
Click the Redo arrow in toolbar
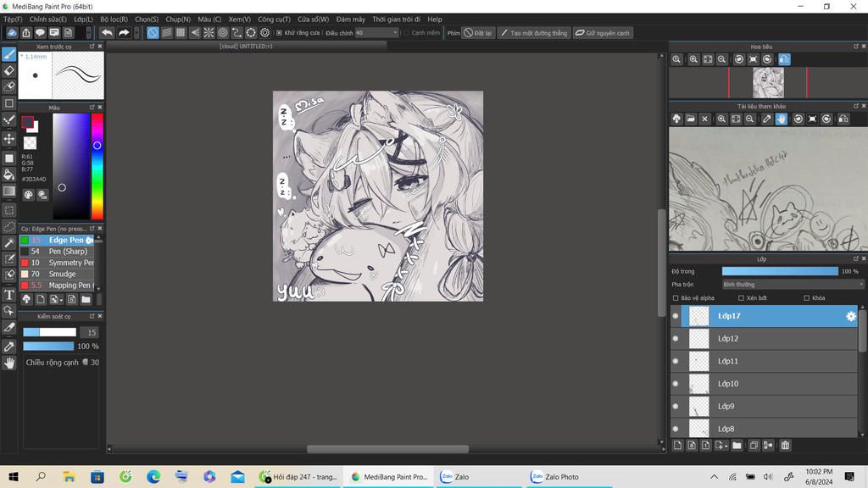coord(124,33)
